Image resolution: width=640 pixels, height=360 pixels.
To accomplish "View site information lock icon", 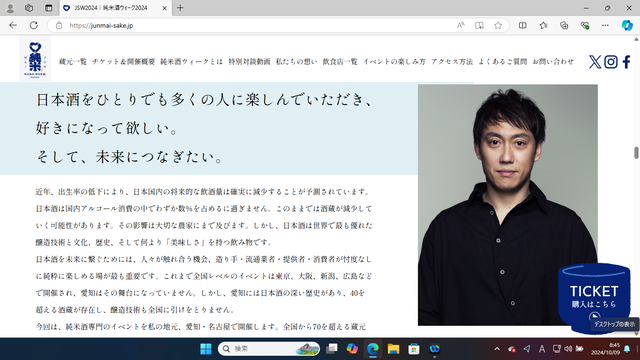I will tap(59, 25).
